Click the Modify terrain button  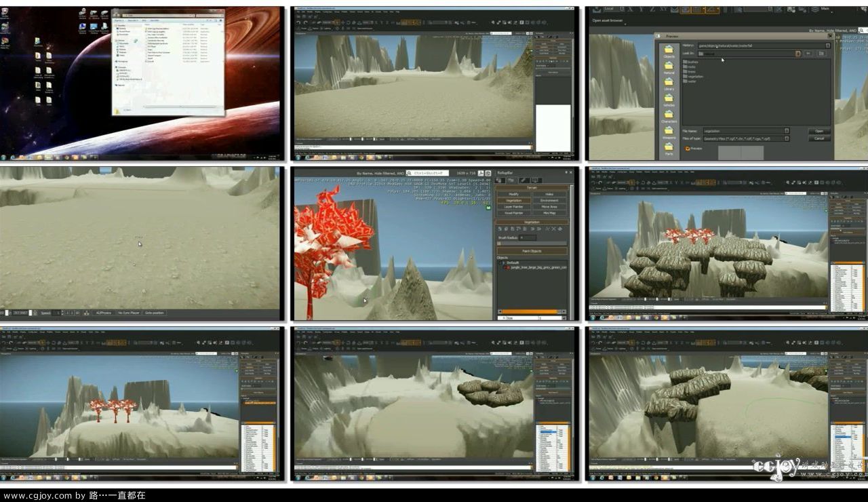tap(514, 194)
